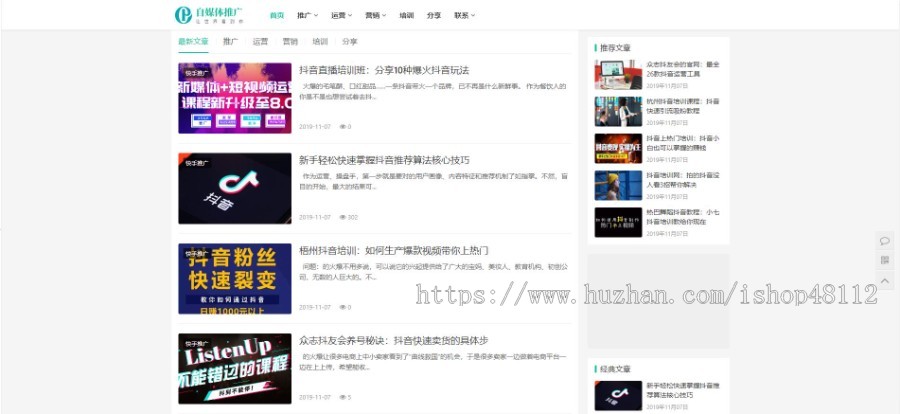This screenshot has width=900, height=414.
Task: Click thumbnail beside 抖音培训网 recommendation
Action: tap(618, 185)
